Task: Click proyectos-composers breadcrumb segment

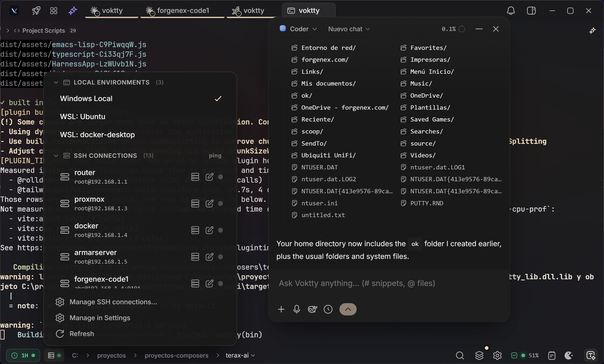Action: 177,355
